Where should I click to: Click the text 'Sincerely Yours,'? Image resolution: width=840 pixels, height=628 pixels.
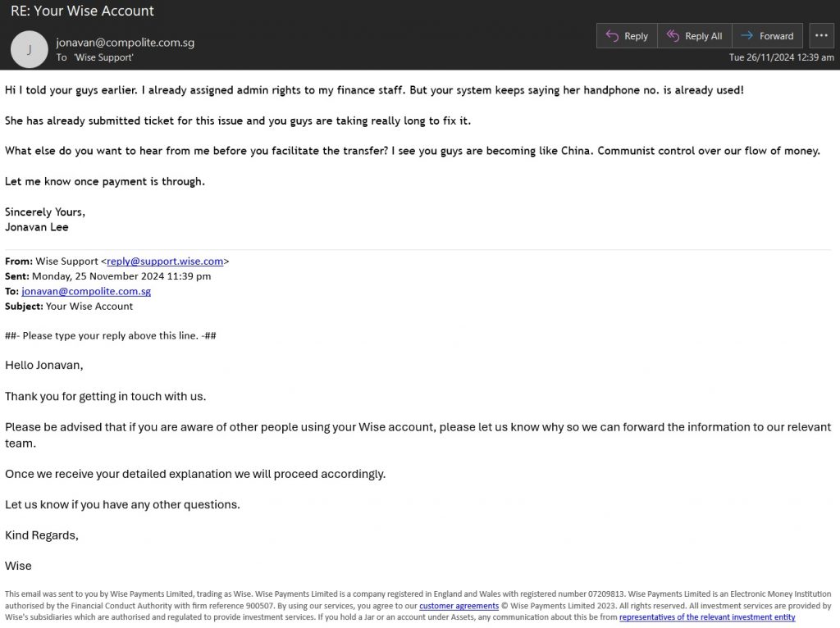coord(45,212)
